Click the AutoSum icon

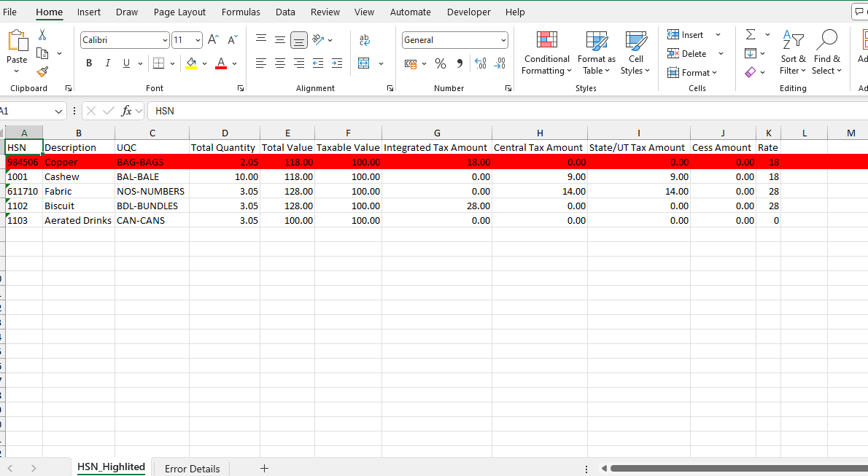coord(751,34)
